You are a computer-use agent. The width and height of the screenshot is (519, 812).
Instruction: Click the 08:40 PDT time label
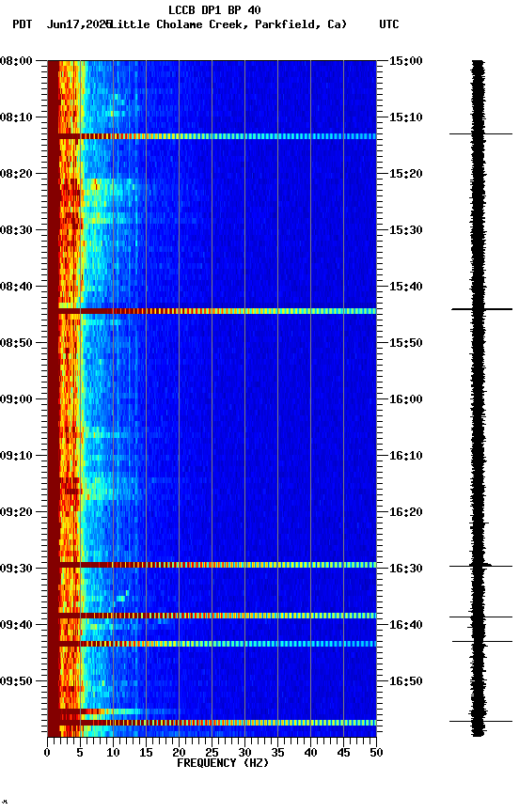point(16,287)
